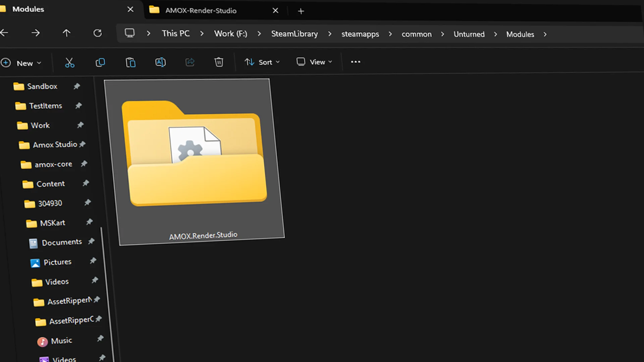Click the sidebar vertical scrollbar
The height and width of the screenshot is (362, 644).
(107, 295)
